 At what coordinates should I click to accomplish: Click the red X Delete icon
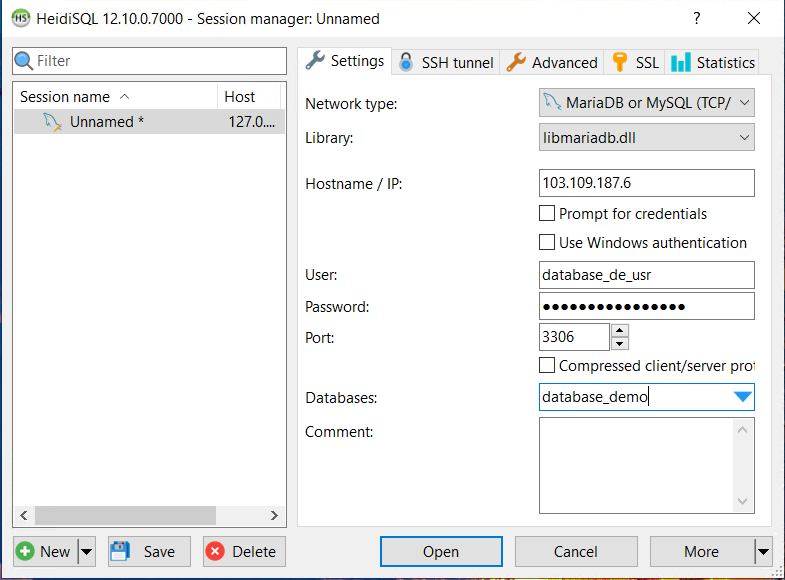[215, 551]
